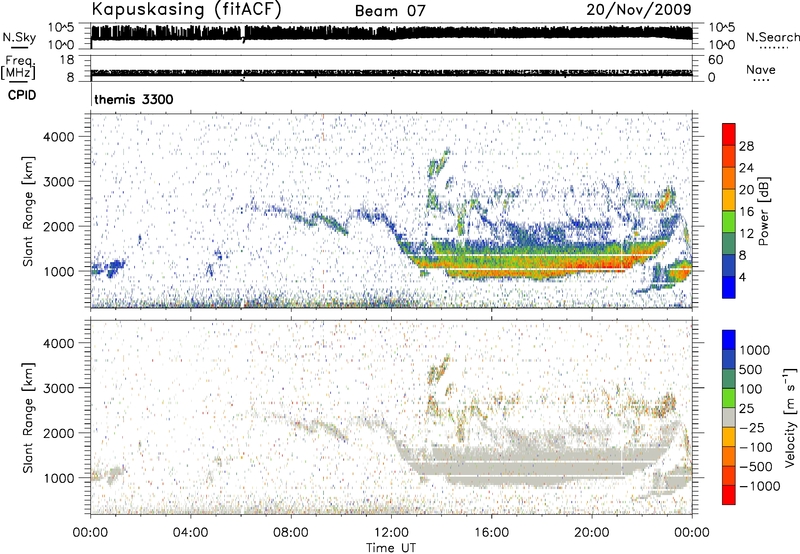Click the '18' frequency axis tick
Screen dimensions: 800x554
pyautogui.click(x=67, y=60)
